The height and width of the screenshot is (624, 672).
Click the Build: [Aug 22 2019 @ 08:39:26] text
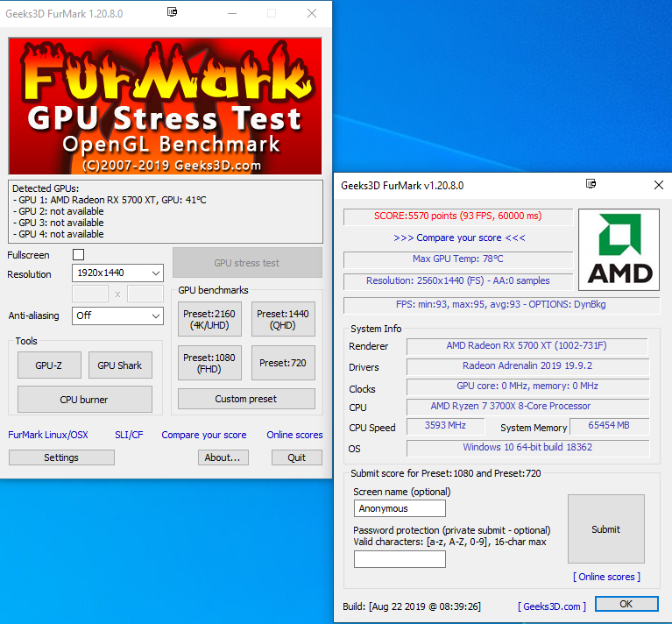point(412,606)
